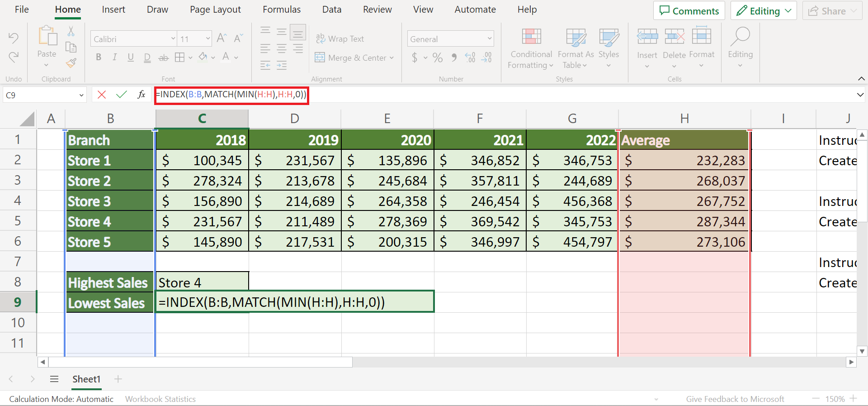Cancel formula entry with X

click(102, 95)
